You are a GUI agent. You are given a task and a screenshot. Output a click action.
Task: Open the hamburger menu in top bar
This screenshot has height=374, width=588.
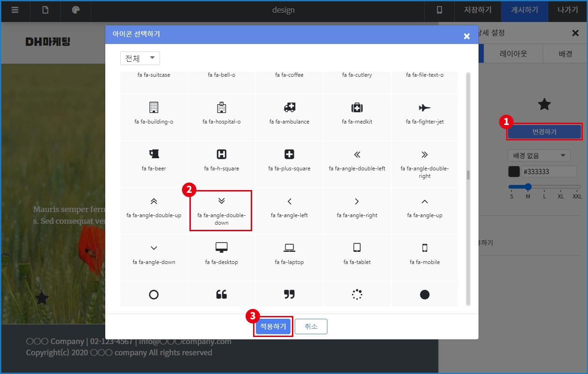[x=15, y=10]
